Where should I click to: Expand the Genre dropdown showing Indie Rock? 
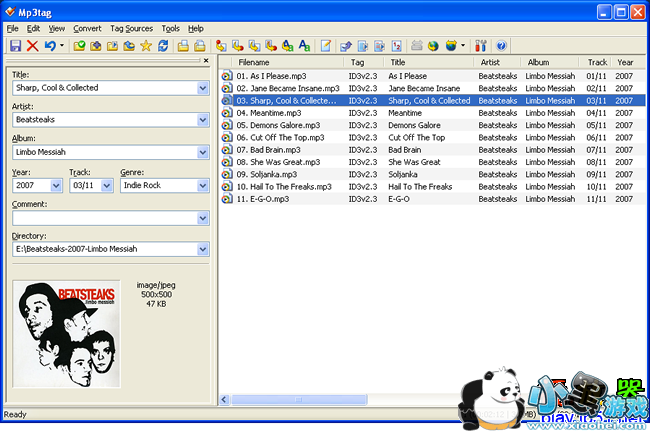[203, 185]
